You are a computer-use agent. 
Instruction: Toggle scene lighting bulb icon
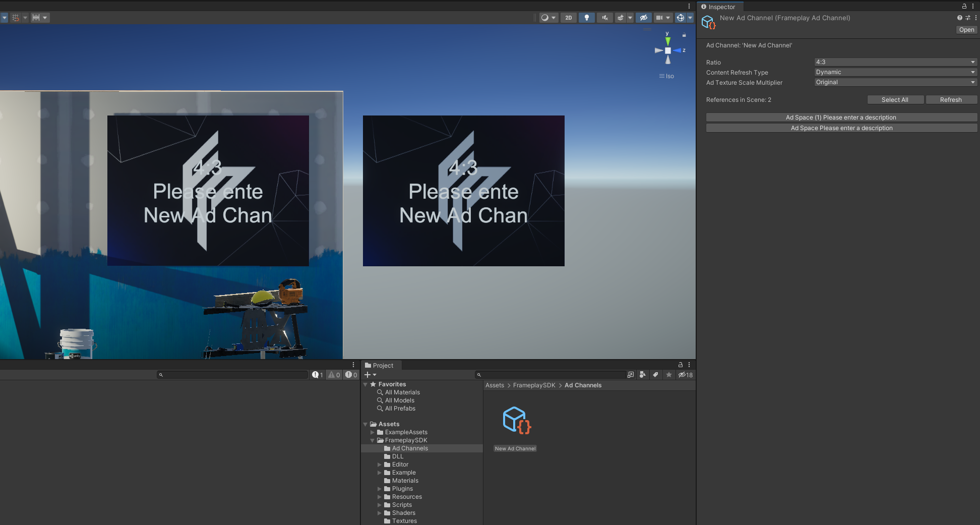[x=586, y=18]
